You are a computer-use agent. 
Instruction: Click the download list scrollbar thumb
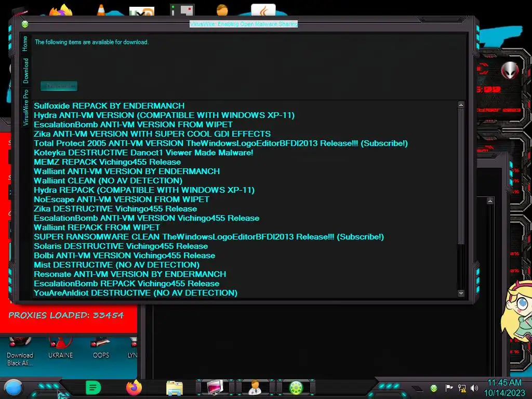(x=461, y=177)
